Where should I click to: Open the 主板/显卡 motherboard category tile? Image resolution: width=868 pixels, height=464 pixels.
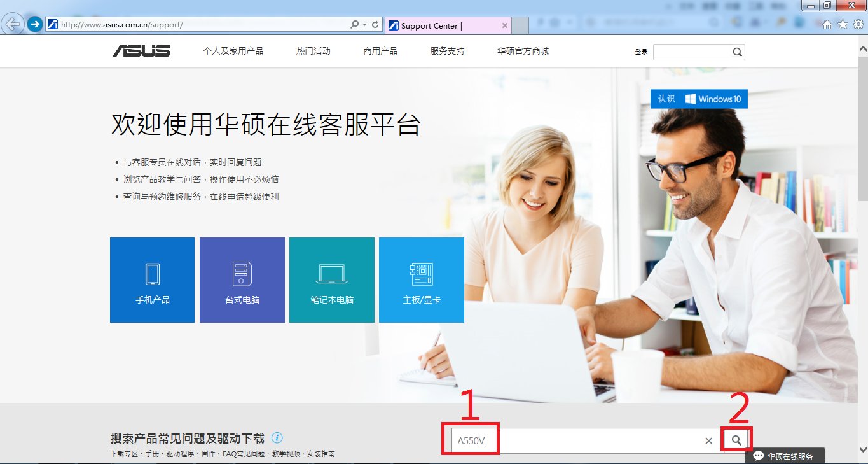tap(421, 280)
